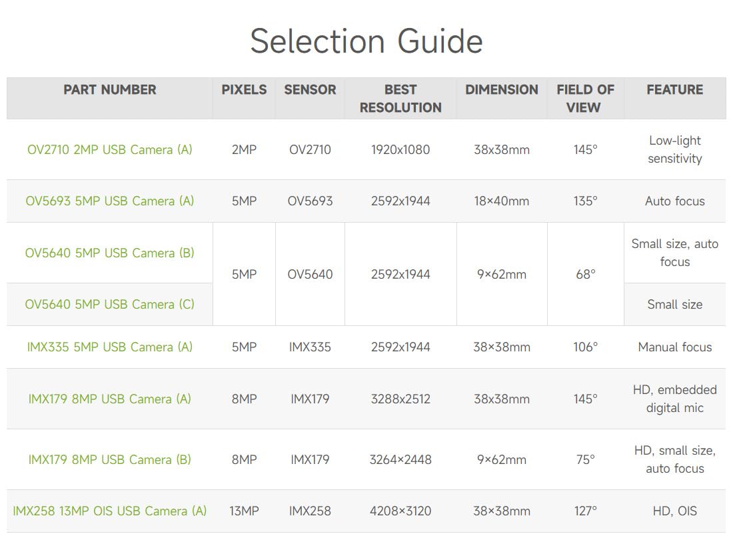Image resolution: width=733 pixels, height=560 pixels.
Task: Click the SENSOR column header
Action: point(310,90)
